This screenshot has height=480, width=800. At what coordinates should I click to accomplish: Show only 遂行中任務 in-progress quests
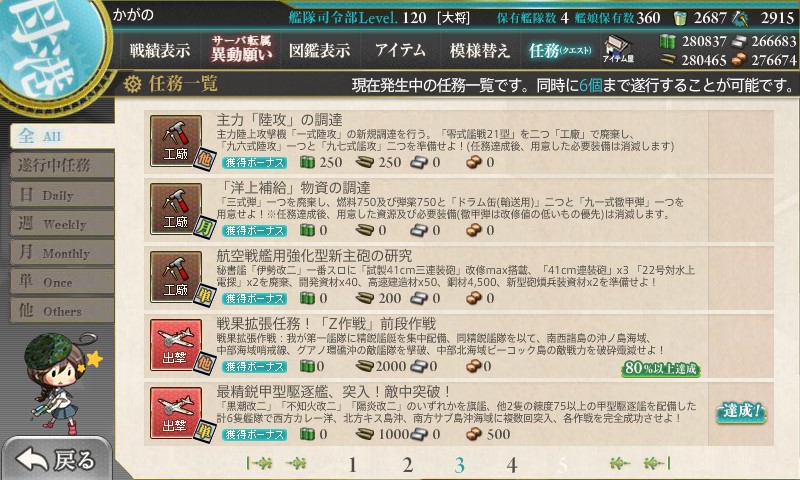[62, 165]
